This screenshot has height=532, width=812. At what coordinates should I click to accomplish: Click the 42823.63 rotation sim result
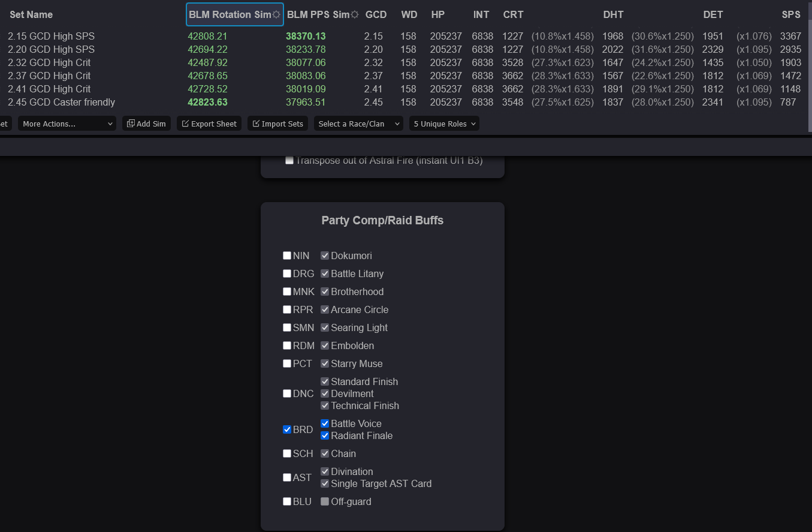click(207, 102)
